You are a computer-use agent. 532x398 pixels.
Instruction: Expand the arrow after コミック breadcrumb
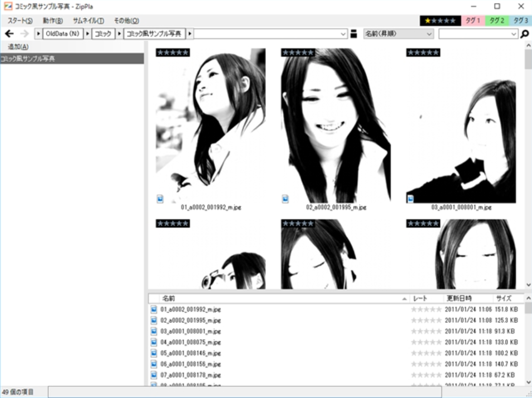[x=119, y=34]
